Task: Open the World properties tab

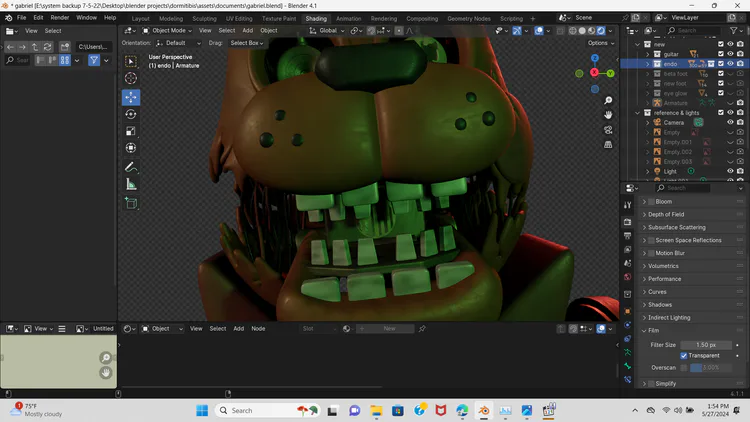Action: 628,277
